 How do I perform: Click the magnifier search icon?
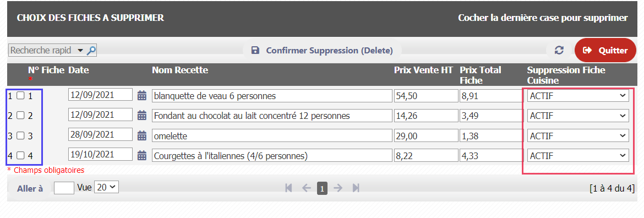click(91, 51)
